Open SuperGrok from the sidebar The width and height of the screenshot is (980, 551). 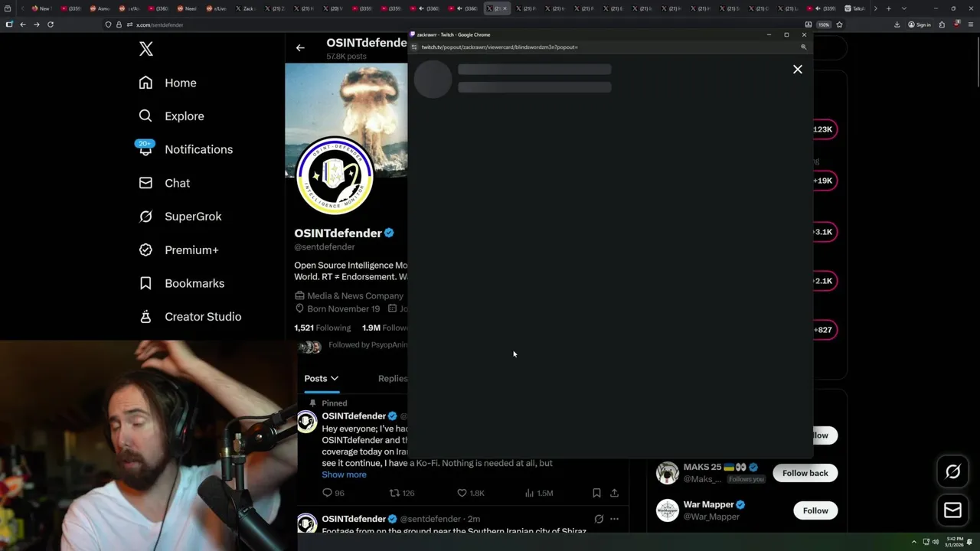click(x=180, y=217)
